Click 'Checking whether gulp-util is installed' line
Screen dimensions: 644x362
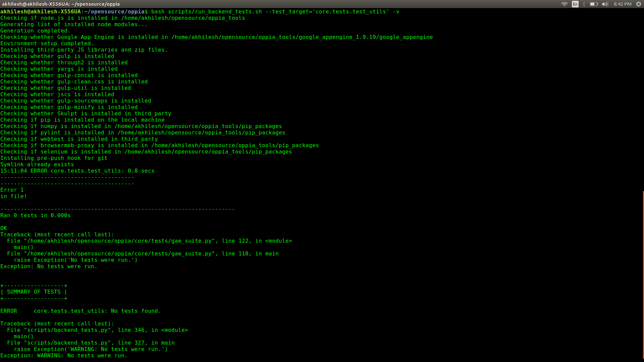point(66,88)
